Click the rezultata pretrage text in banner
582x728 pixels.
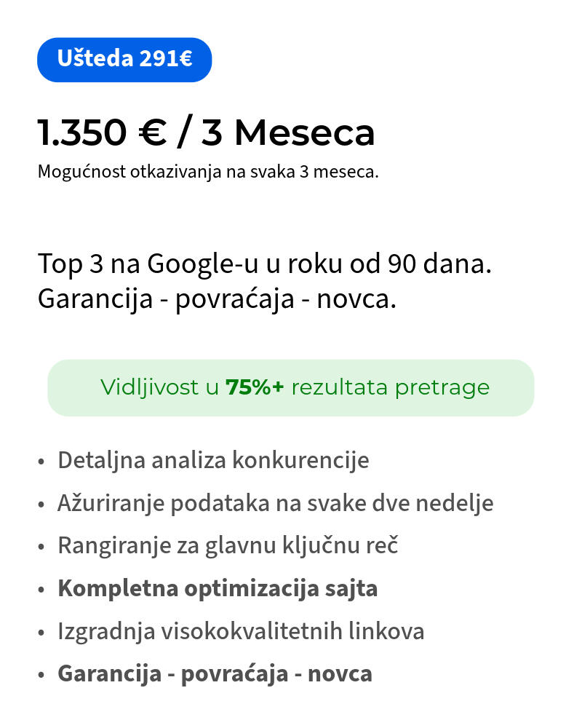[x=390, y=387]
